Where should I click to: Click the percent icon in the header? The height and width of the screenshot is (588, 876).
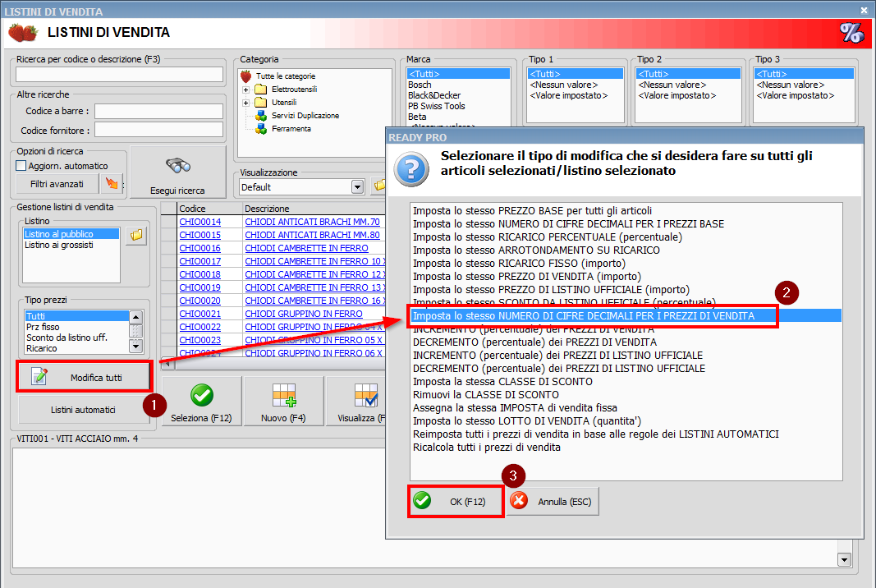(851, 33)
